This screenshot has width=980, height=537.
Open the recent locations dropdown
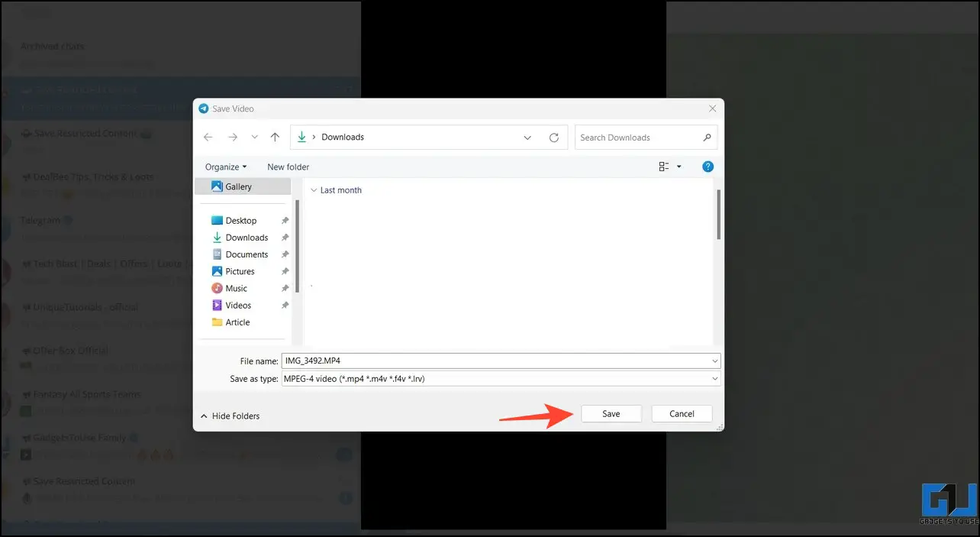coord(255,137)
